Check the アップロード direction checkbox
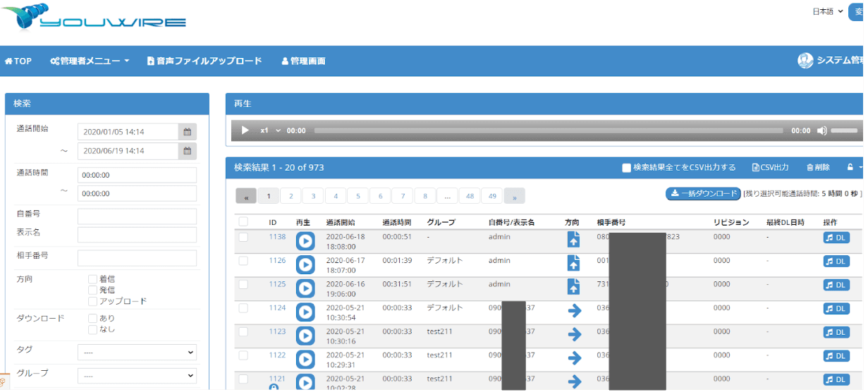Image resolution: width=868 pixels, height=392 pixels. [93, 301]
